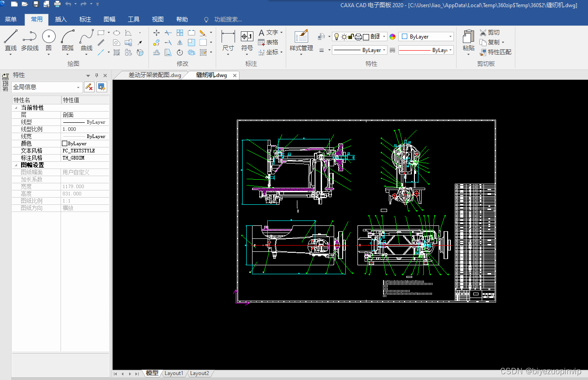Toggle the pin on the 特性 panel
This screenshot has width=588, height=380.
(96, 75)
